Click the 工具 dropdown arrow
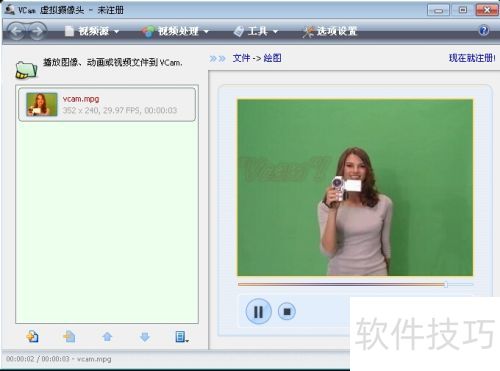Image resolution: width=500 pixels, height=371 pixels. pyautogui.click(x=275, y=32)
